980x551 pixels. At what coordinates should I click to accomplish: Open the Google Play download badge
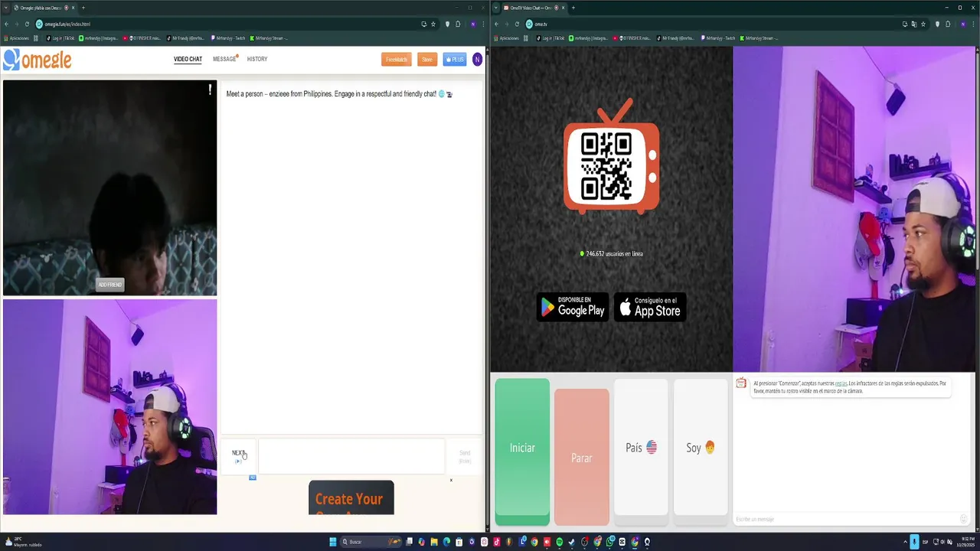573,307
